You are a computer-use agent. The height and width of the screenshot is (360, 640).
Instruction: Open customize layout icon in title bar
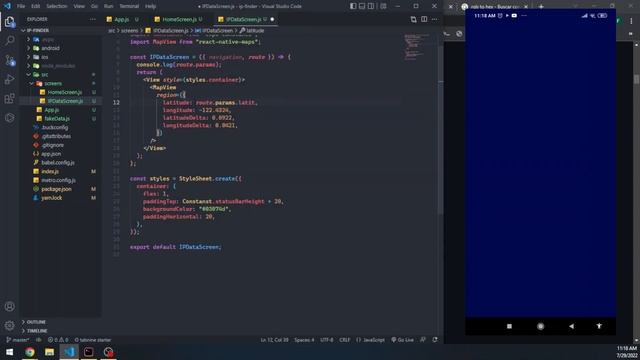click(x=383, y=6)
